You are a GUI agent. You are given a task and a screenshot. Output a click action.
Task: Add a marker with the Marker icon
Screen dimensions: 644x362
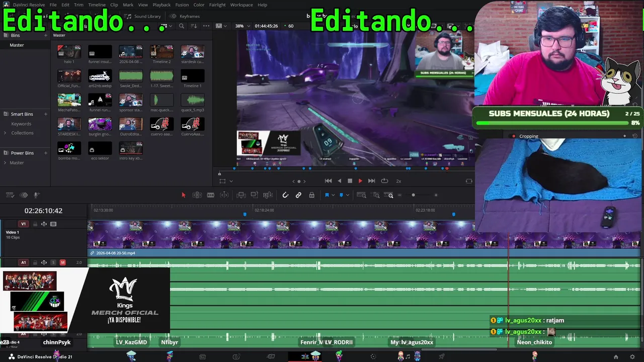pyautogui.click(x=341, y=195)
